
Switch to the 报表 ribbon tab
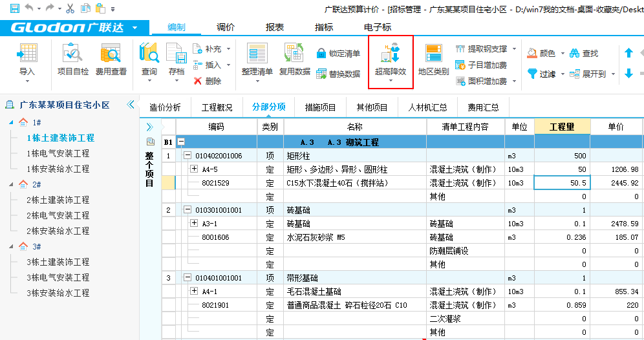click(275, 27)
